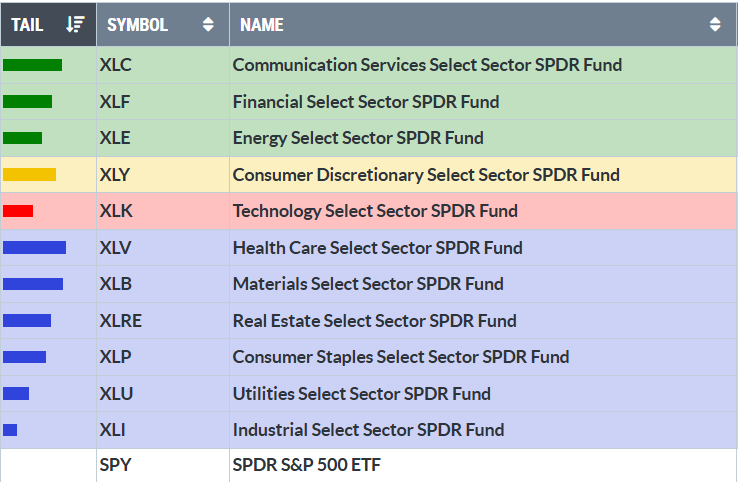The height and width of the screenshot is (482, 738).
Task: Click the blue tail bar for XLV
Action: 34,248
